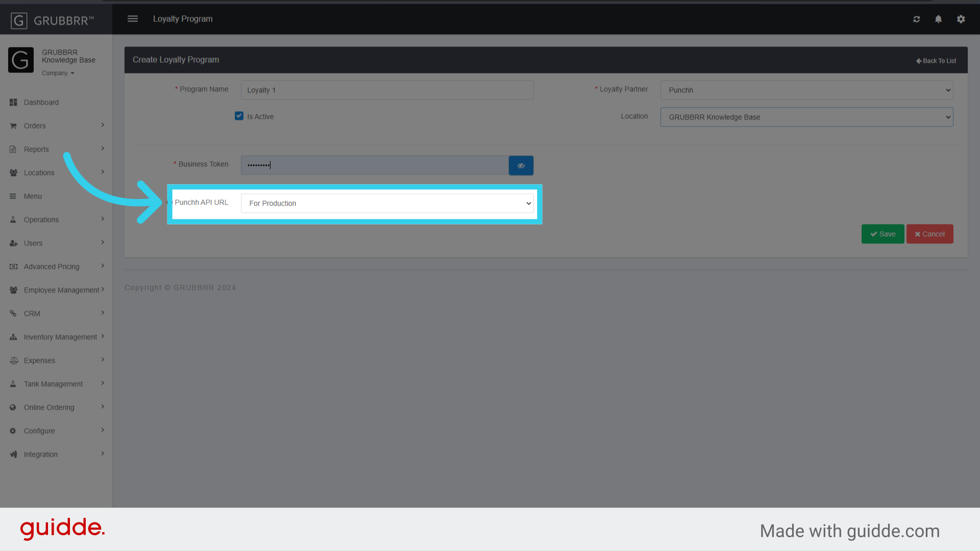
Task: Expand the CRM chevron
Action: pyautogui.click(x=103, y=313)
